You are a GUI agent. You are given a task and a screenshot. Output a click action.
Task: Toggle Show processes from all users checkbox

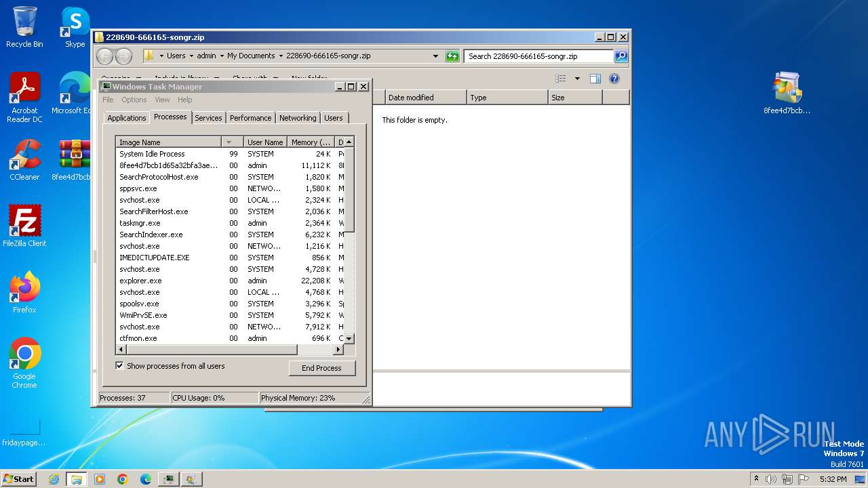(x=120, y=366)
